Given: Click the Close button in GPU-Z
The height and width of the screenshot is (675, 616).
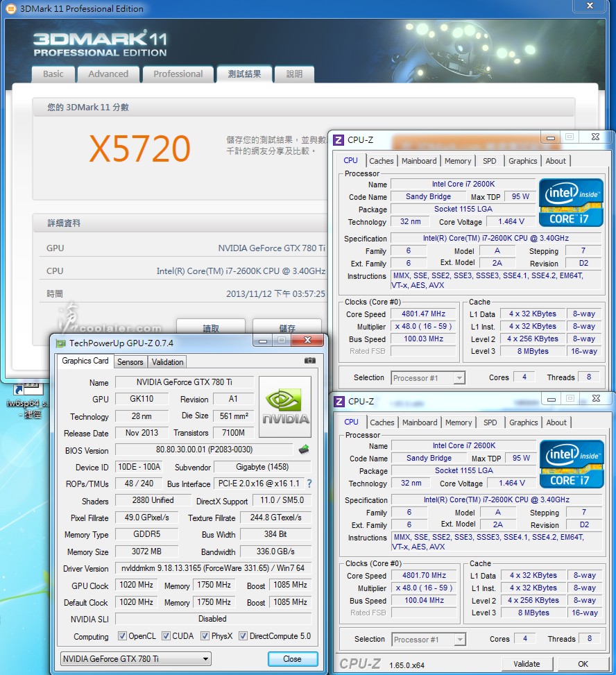Looking at the screenshot, I should (x=292, y=659).
